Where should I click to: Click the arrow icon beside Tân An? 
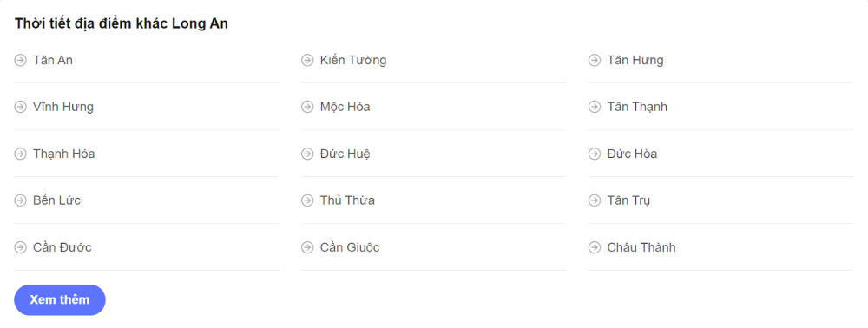pyautogui.click(x=21, y=60)
